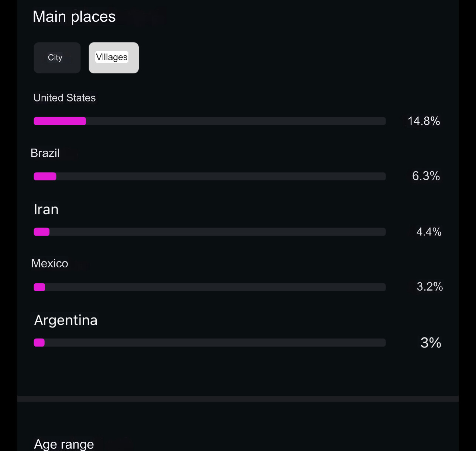The height and width of the screenshot is (451, 476).
Task: Click the Mexico progress bar
Action: [x=210, y=287]
